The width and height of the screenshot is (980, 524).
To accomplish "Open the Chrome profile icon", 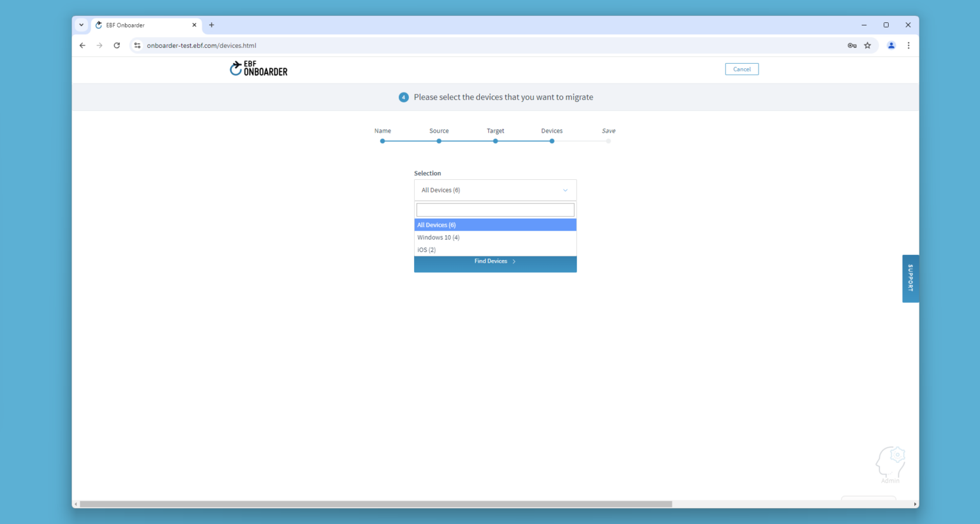I will click(891, 45).
